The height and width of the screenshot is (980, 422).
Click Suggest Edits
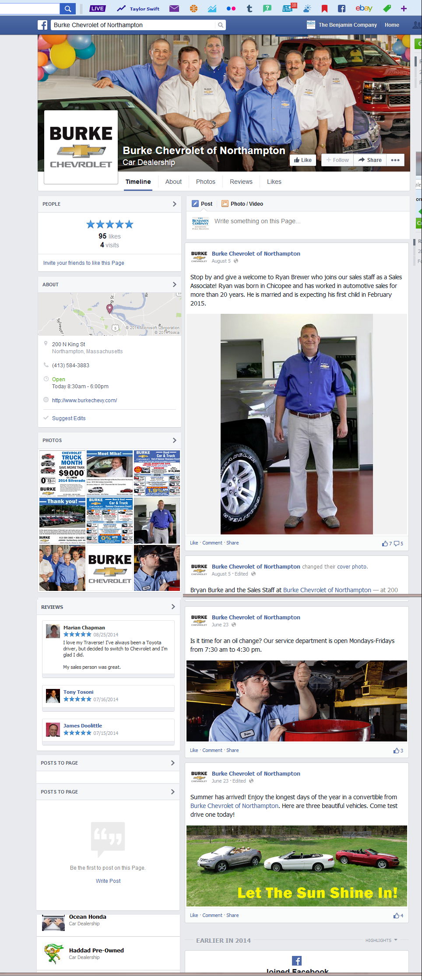click(x=69, y=418)
